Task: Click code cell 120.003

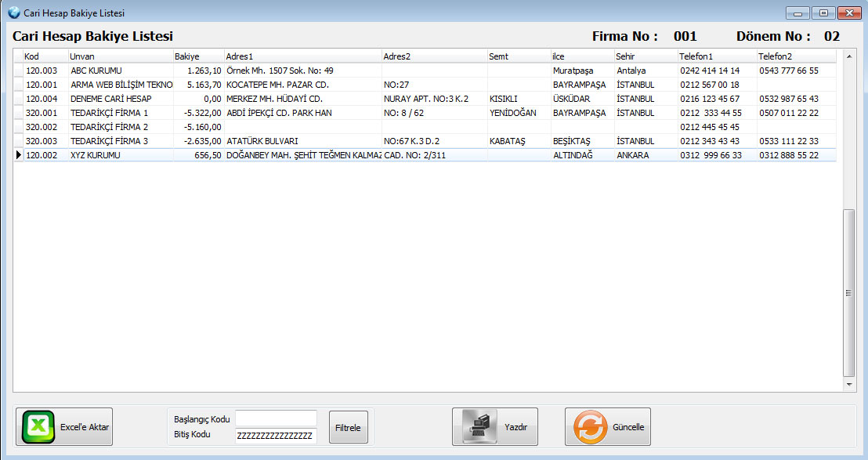Action: 45,71
